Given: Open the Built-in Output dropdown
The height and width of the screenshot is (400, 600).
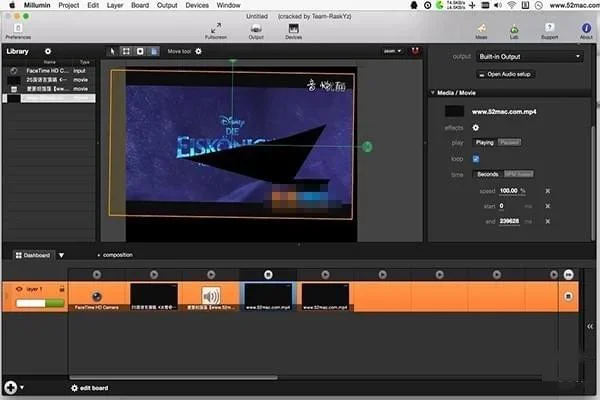Looking at the screenshot, I should 530,57.
